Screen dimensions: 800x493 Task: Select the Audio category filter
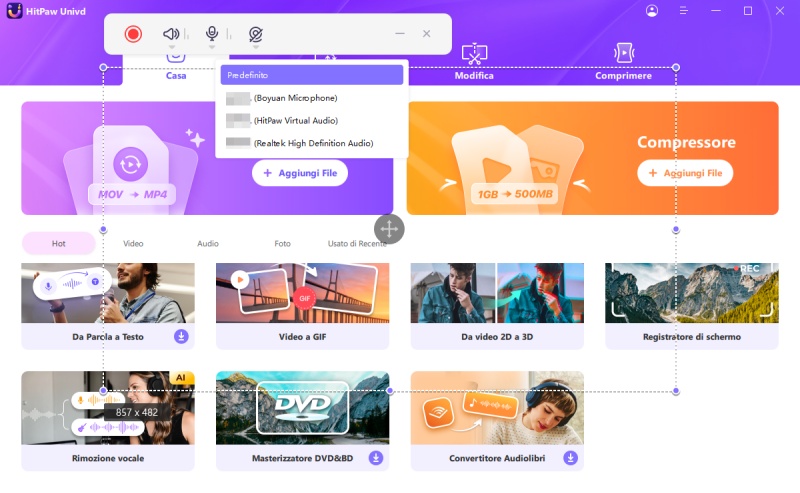coord(208,243)
